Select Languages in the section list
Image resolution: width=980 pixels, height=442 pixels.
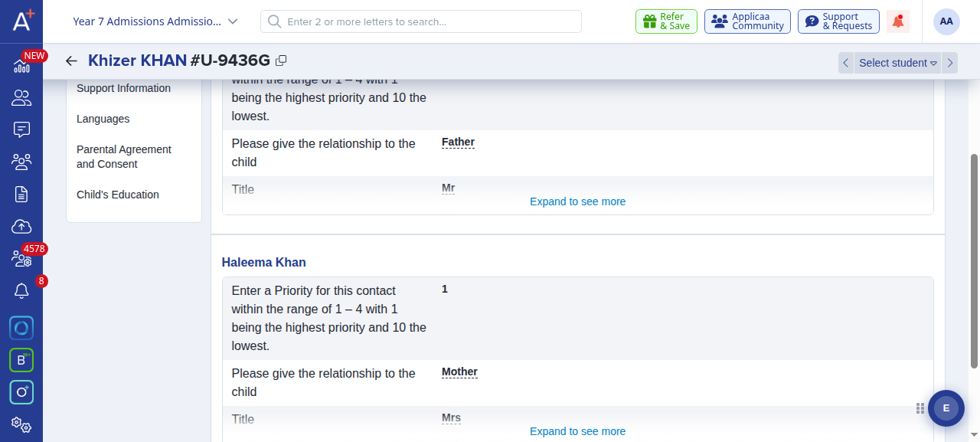pos(103,119)
